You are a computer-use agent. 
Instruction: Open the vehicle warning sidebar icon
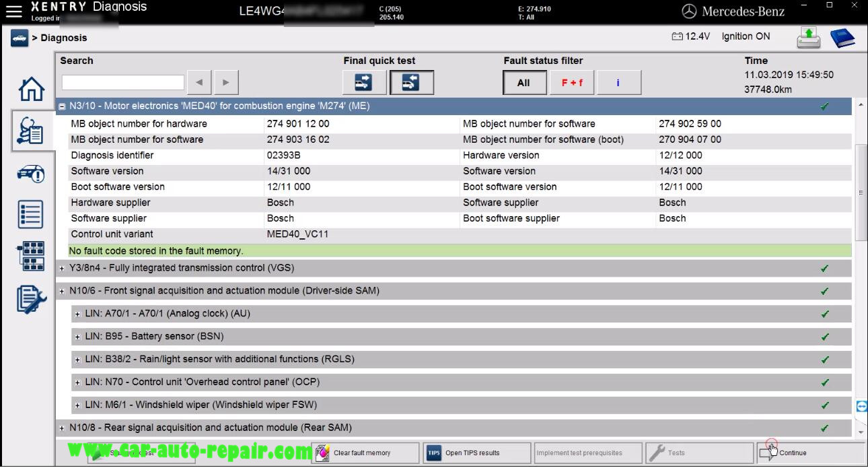pyautogui.click(x=31, y=173)
